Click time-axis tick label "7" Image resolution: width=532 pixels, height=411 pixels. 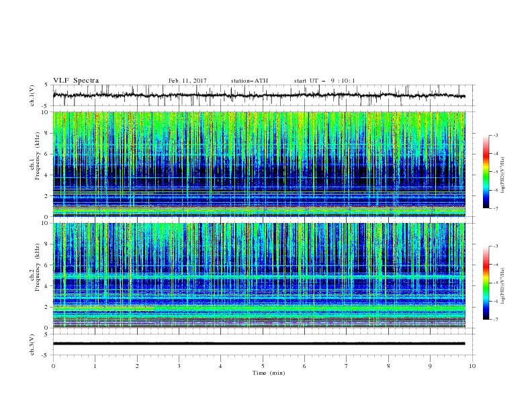(347, 366)
